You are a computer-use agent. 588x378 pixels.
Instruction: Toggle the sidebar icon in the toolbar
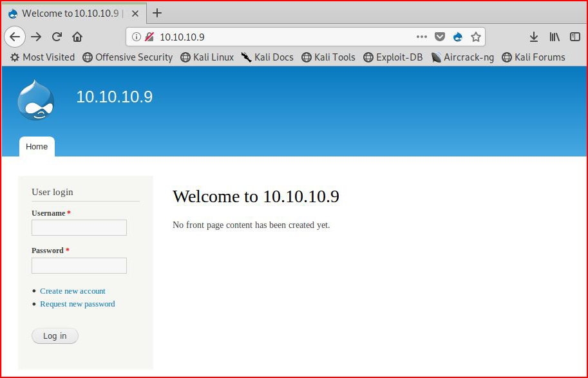pyautogui.click(x=575, y=37)
